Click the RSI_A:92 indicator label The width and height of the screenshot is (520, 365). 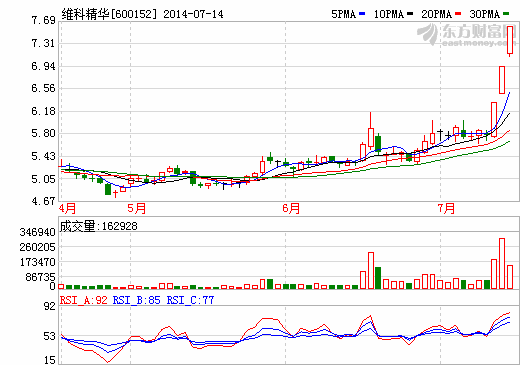tap(84, 300)
